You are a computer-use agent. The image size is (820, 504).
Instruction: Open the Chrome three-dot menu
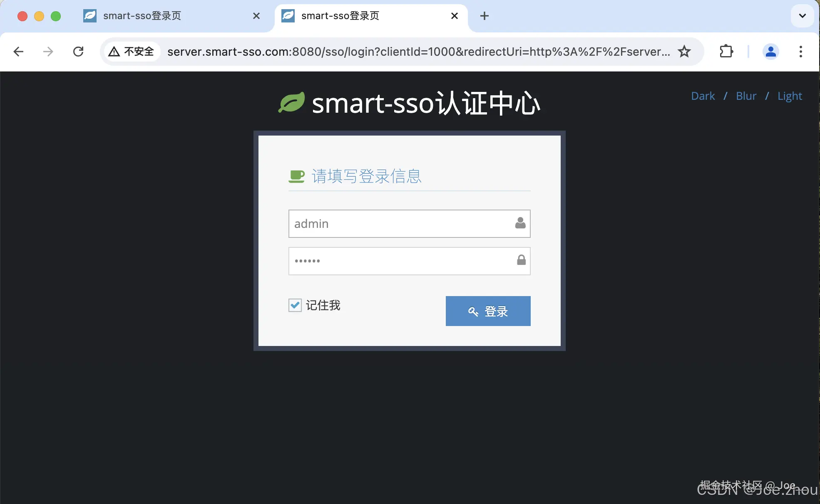(801, 52)
